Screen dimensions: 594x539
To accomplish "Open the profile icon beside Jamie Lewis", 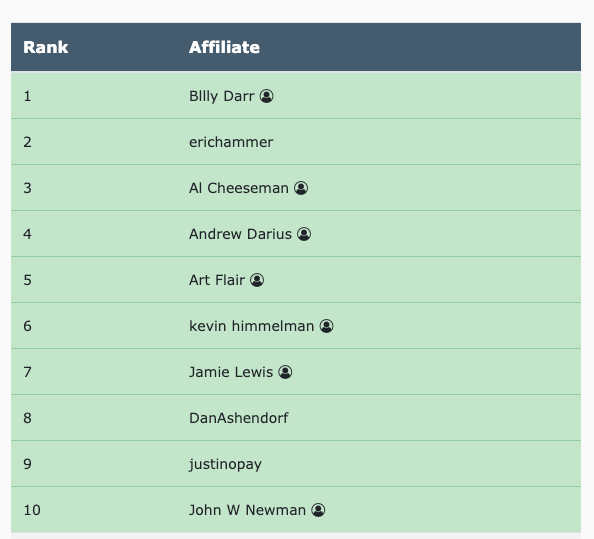I will point(285,372).
